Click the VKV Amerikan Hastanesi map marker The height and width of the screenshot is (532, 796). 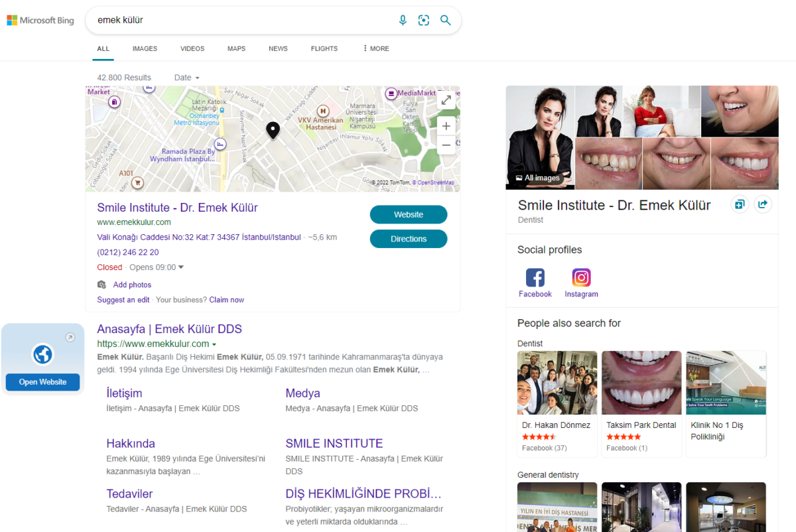323,111
